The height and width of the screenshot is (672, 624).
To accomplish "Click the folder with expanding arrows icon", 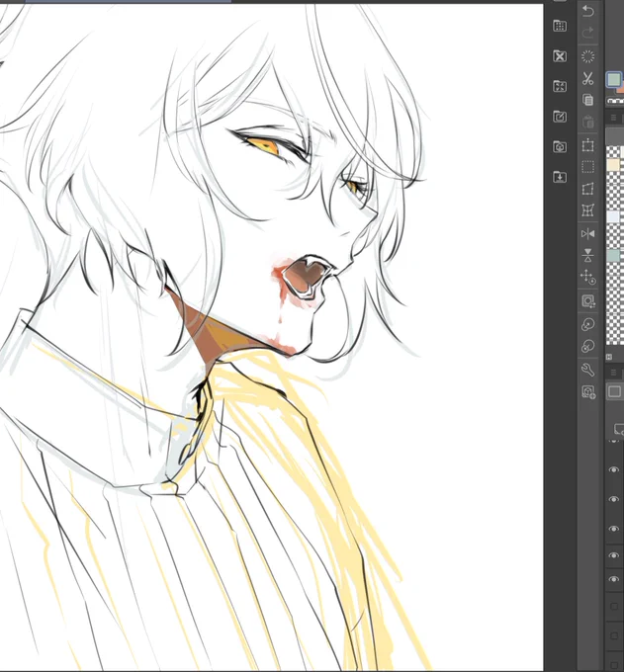I will (560, 86).
